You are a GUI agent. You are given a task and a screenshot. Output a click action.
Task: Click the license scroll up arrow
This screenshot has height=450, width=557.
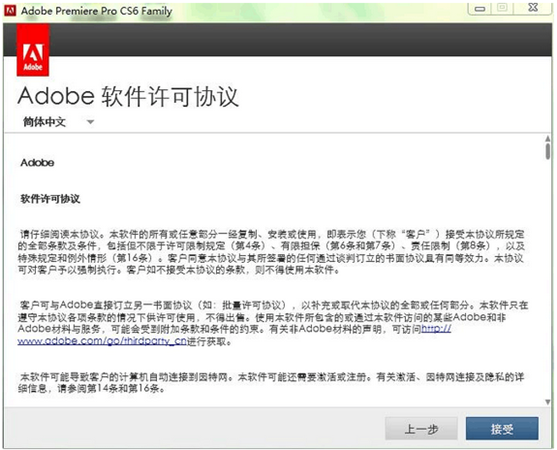[547, 139]
